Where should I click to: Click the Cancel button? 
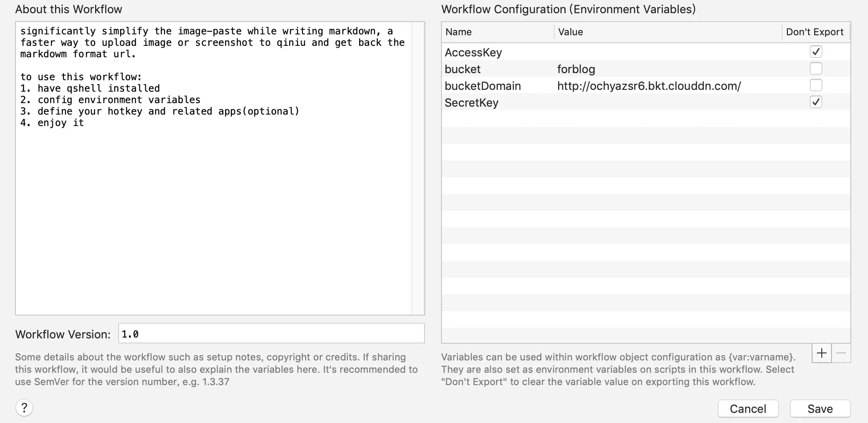pyautogui.click(x=748, y=408)
